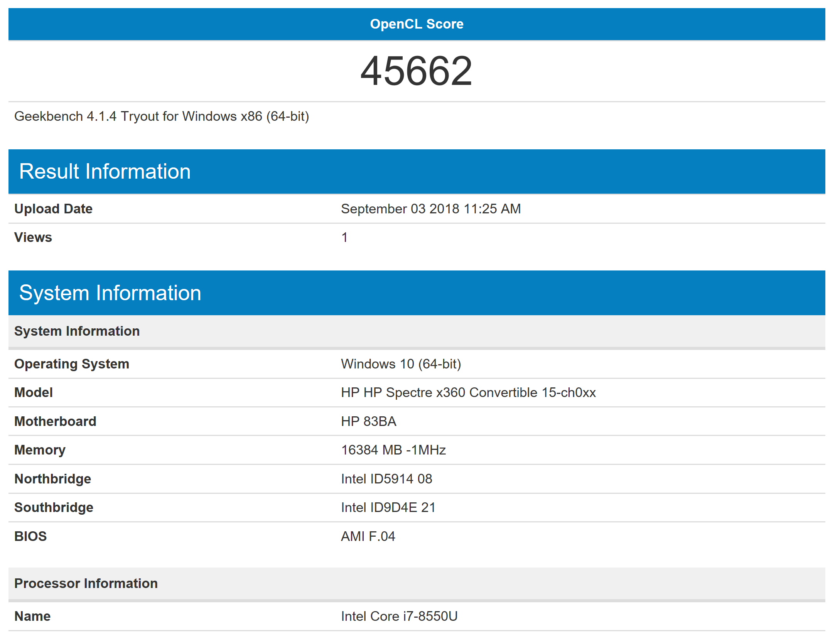
Task: Select the 16384 MB -1MHz value
Action: tap(393, 450)
